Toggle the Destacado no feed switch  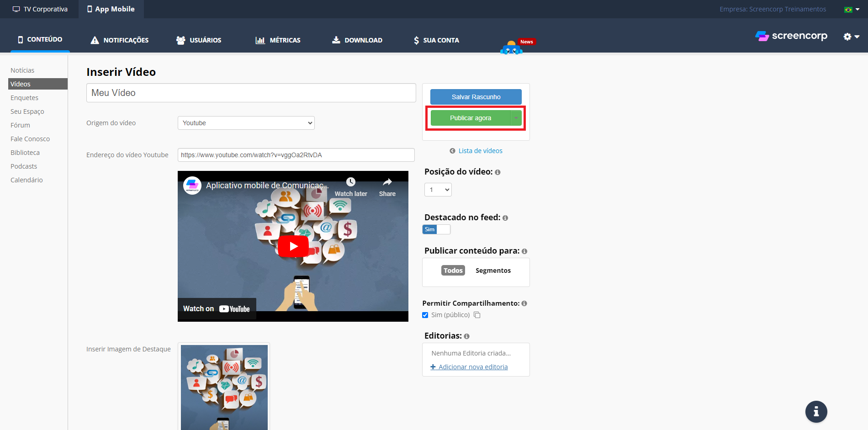[437, 229]
